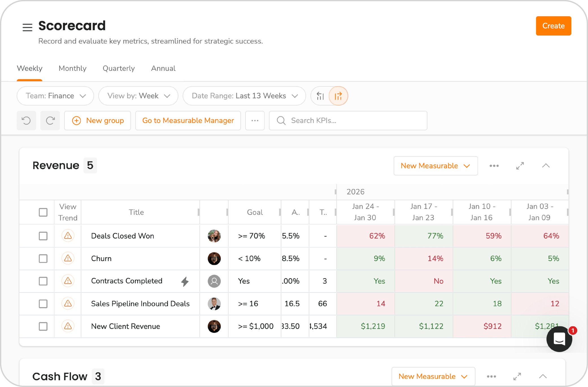View trend warning icon for Churn
Viewport: 588px width, 387px height.
point(68,258)
